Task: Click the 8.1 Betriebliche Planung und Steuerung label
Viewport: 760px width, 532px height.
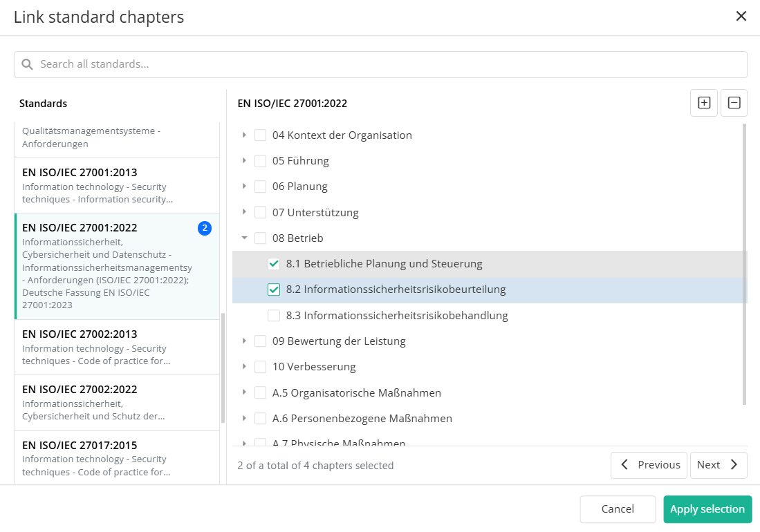Action: (x=384, y=264)
